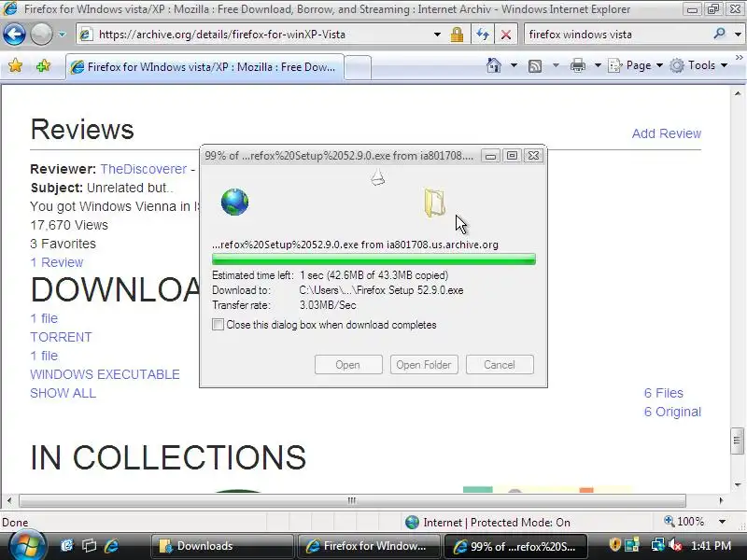Click the horizontal scrollbar thumb
Image resolution: width=747 pixels, height=560 pixels.
352,500
